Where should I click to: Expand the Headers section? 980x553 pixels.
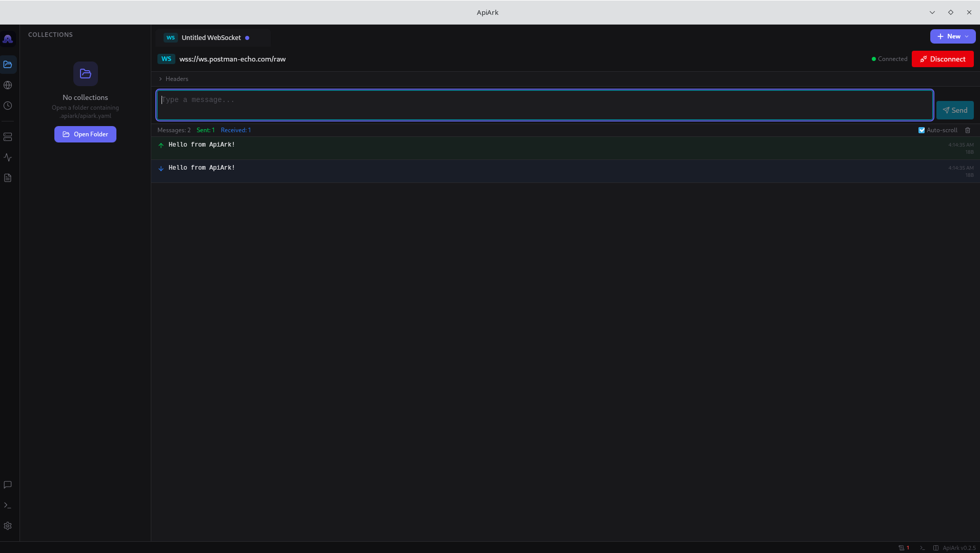(x=173, y=78)
